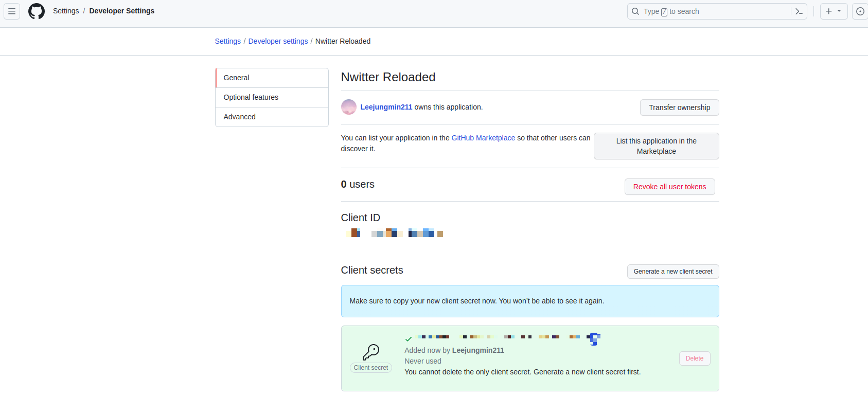Focus the Type / to search field
Image resolution: width=868 pixels, height=414 pixels.
(717, 11)
